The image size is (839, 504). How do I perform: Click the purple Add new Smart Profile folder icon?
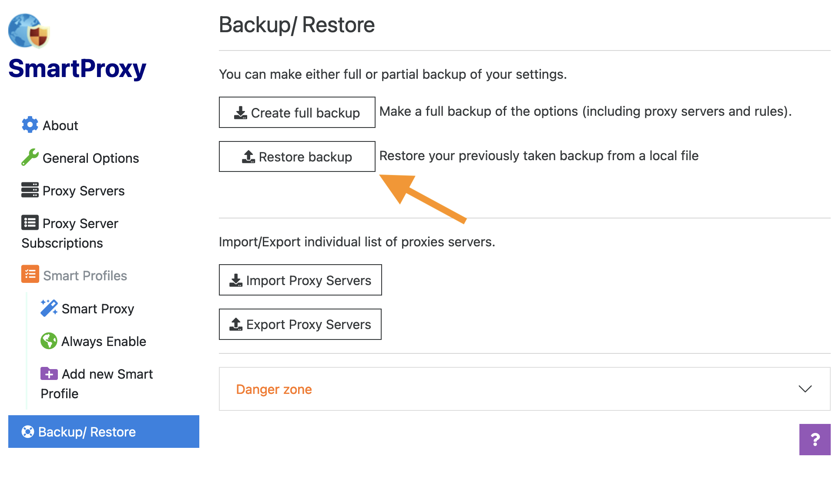coord(49,373)
